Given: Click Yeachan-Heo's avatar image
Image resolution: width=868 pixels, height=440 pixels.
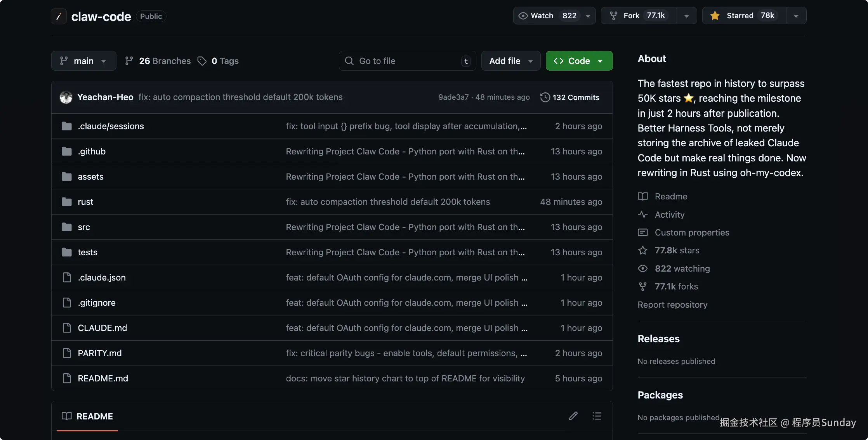Looking at the screenshot, I should [66, 97].
